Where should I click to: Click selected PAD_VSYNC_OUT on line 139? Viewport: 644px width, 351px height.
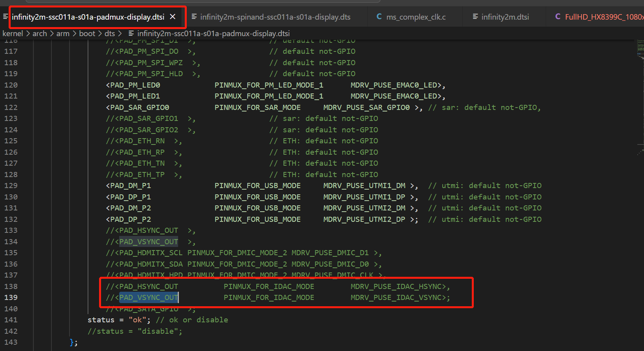pyautogui.click(x=149, y=297)
